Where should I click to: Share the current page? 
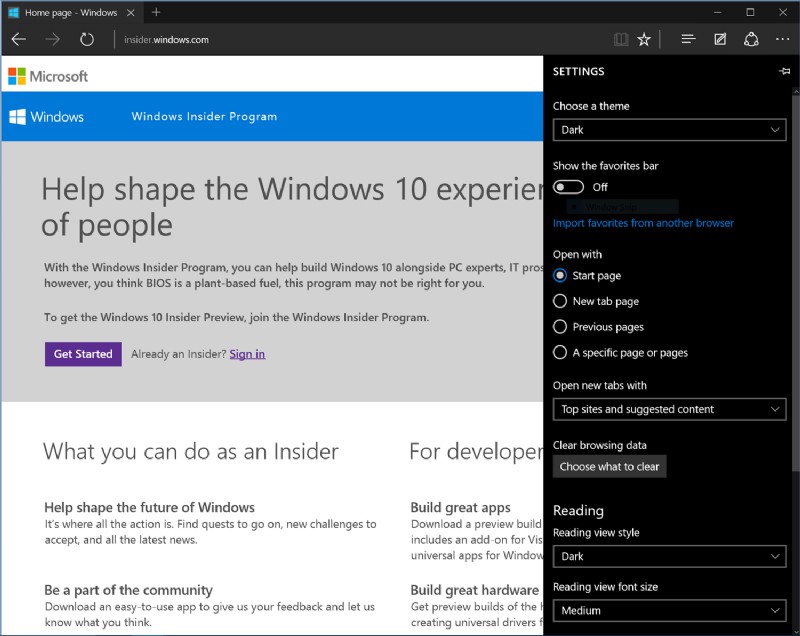(751, 39)
